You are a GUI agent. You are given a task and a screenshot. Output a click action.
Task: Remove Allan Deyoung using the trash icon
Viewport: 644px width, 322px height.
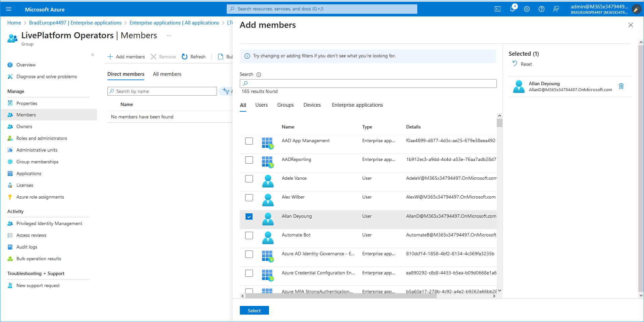click(621, 86)
